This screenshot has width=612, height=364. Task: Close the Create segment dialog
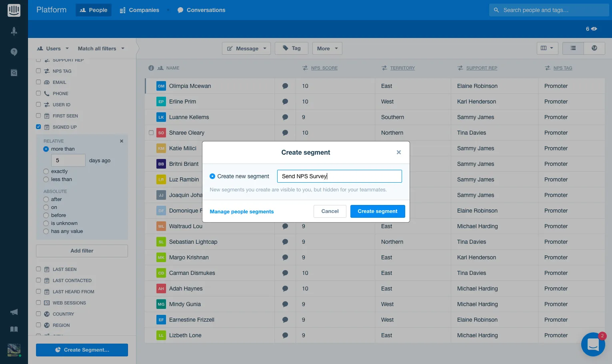coord(399,152)
